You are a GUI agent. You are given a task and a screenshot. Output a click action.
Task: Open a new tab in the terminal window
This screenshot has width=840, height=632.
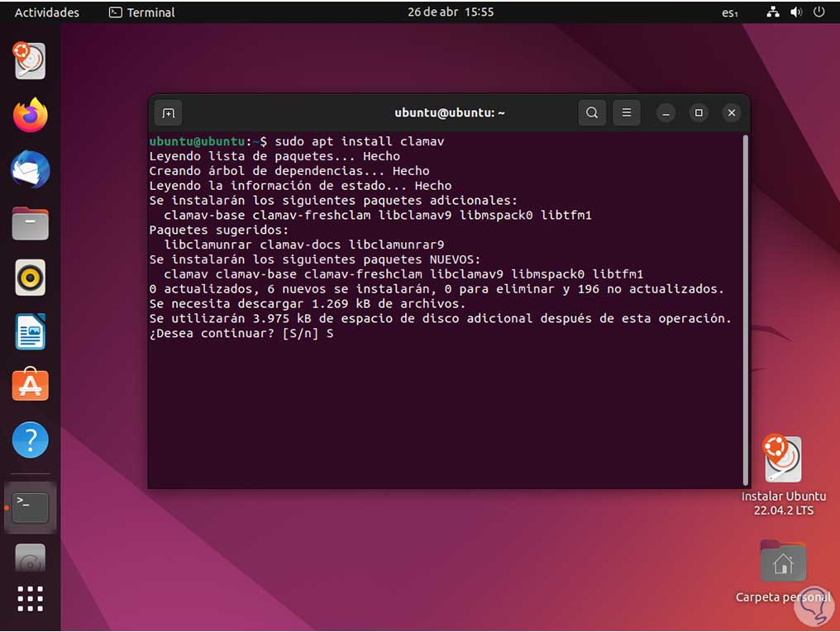tap(168, 113)
